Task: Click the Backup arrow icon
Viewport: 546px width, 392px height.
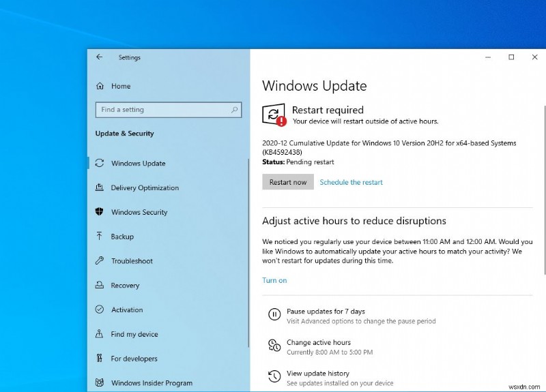Action: [99, 236]
